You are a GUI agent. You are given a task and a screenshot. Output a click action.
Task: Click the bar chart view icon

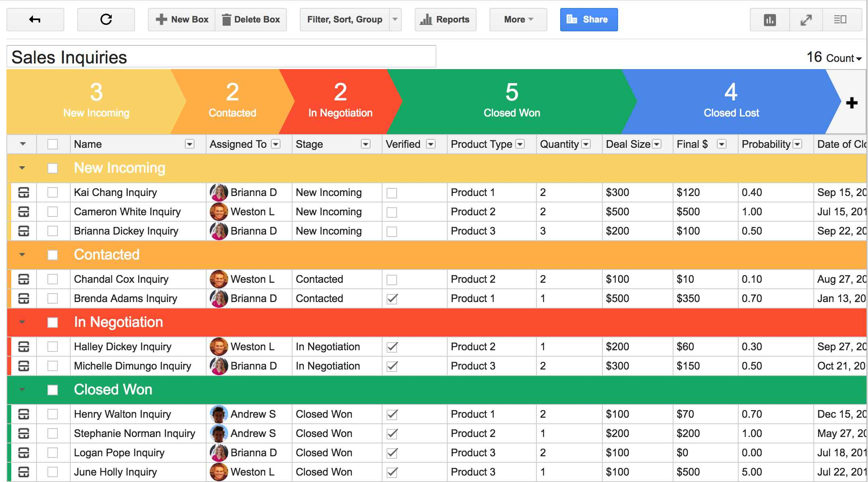point(771,20)
